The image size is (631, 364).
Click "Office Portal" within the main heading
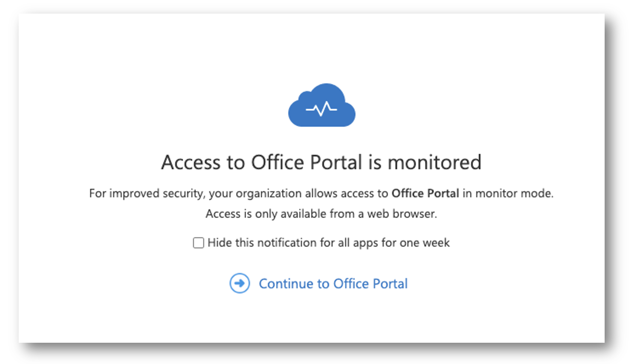[307, 162]
